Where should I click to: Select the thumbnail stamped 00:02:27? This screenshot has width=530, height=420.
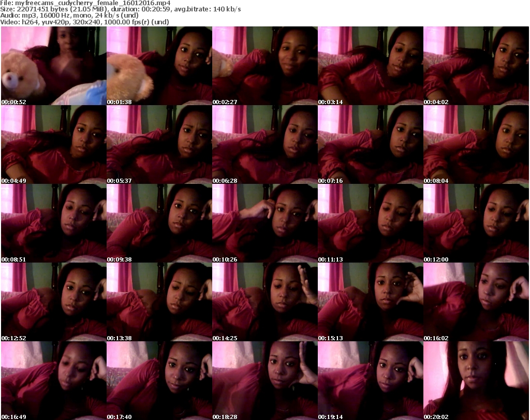point(265,66)
